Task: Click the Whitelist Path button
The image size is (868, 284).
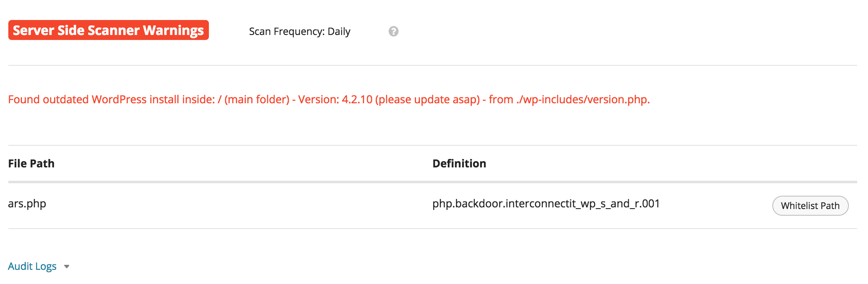Action: (810, 206)
